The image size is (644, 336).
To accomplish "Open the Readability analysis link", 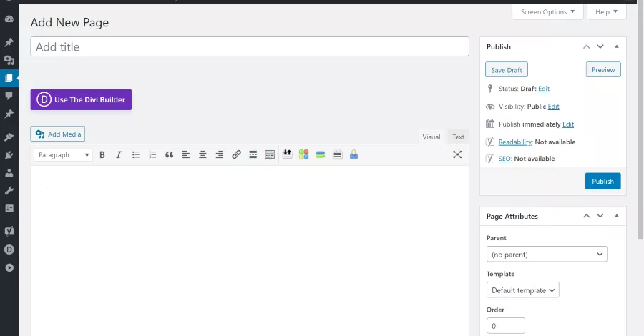I will 515,142.
